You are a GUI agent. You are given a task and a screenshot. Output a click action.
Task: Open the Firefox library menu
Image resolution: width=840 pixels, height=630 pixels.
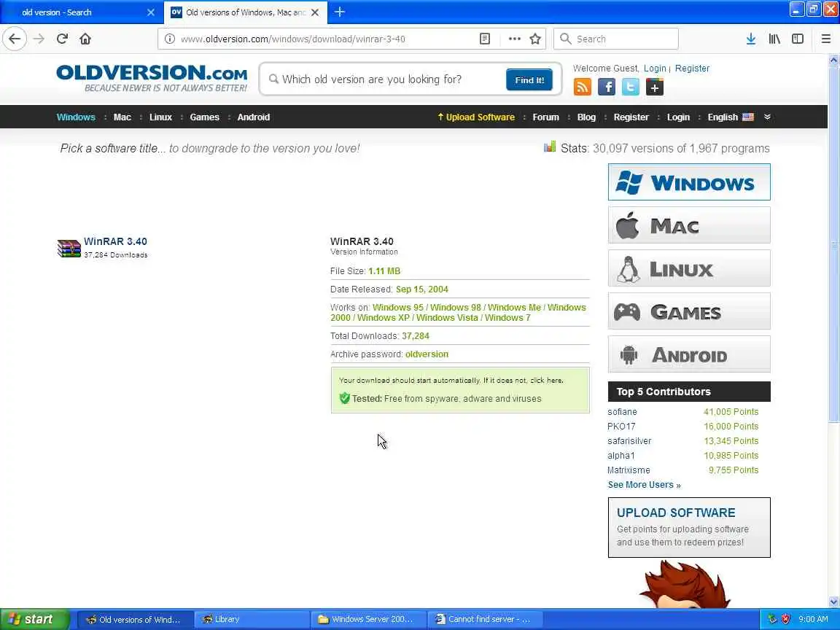coord(774,39)
